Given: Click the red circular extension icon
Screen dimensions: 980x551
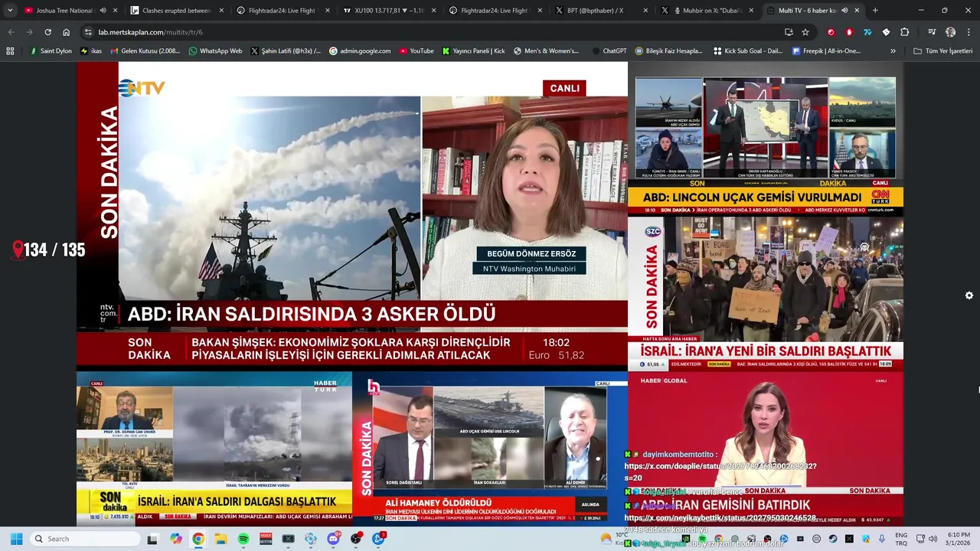Looking at the screenshot, I should click(831, 32).
